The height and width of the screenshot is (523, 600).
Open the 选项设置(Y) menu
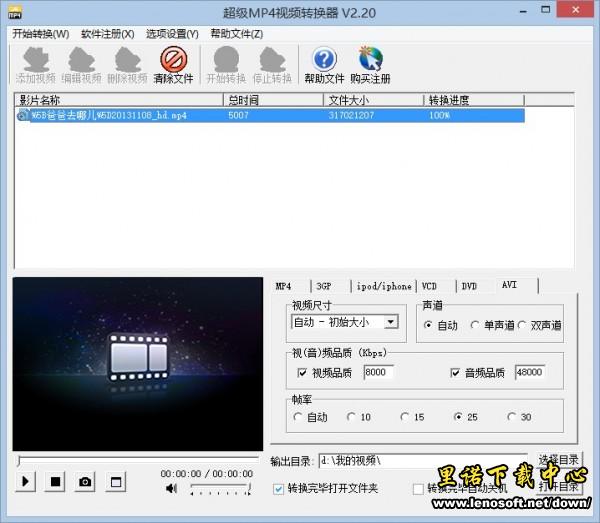tap(172, 34)
